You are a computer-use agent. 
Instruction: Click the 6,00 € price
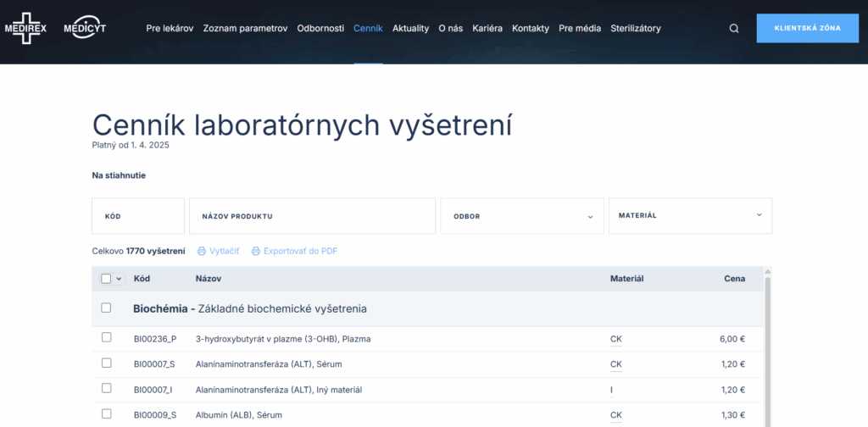click(732, 339)
